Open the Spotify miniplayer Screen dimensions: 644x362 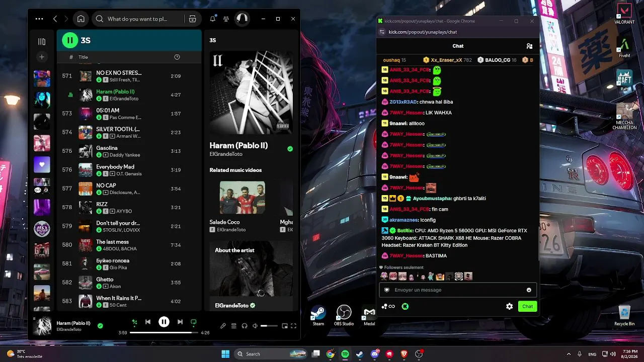(285, 326)
